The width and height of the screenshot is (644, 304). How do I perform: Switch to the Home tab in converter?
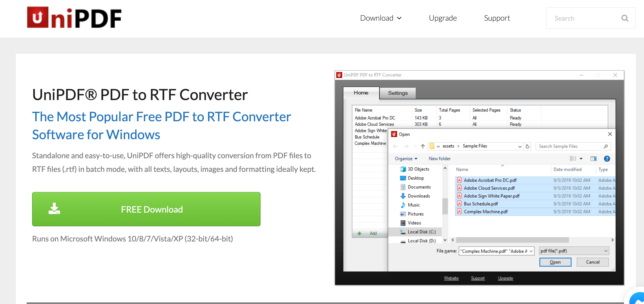361,93
